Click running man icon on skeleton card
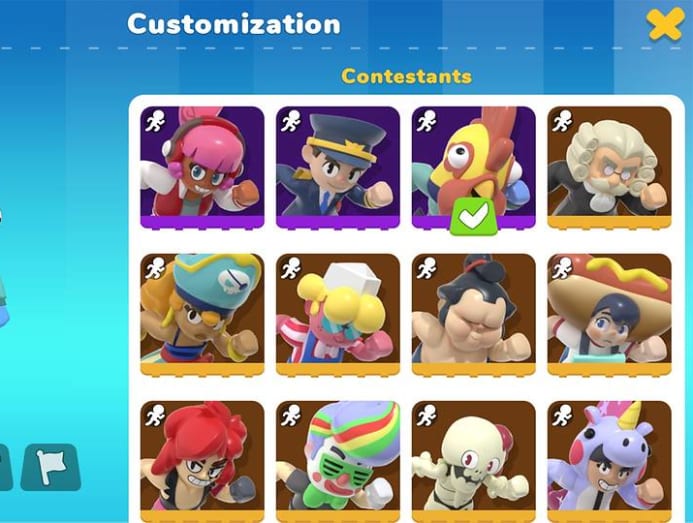This screenshot has height=523, width=693. pyautogui.click(x=426, y=415)
